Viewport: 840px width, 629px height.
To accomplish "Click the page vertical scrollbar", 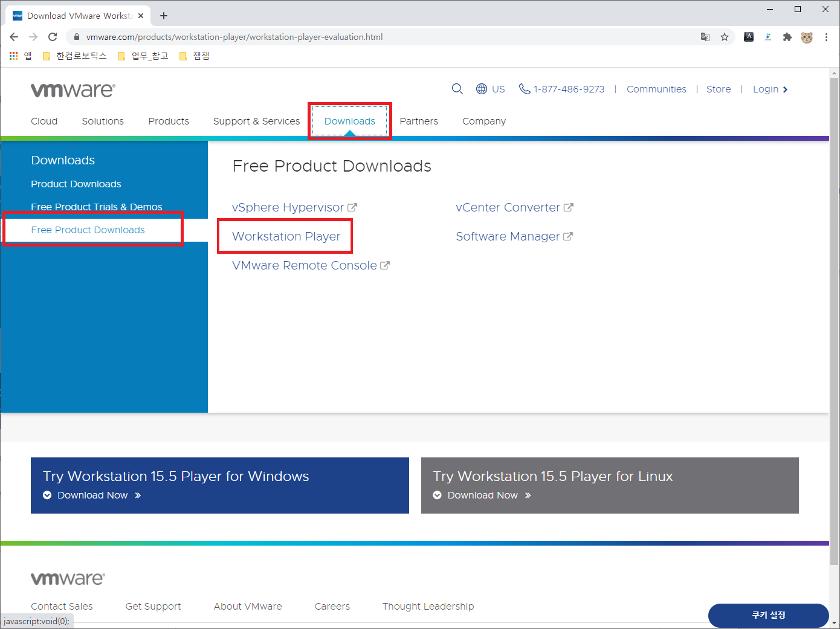I will [x=834, y=320].
